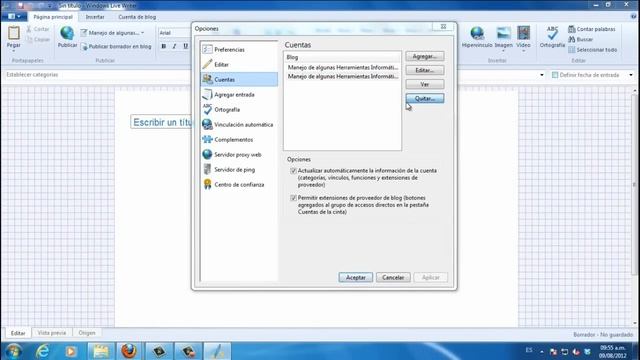This screenshot has height=360, width=640.
Task: Click Seleccionar todo in ribbon
Action: tap(593, 50)
